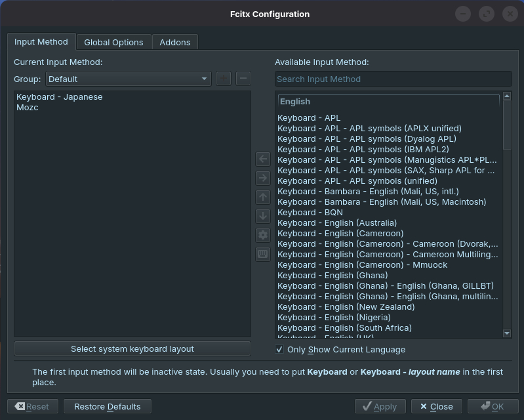
Task: Click the Search Input Method field
Action: point(393,79)
